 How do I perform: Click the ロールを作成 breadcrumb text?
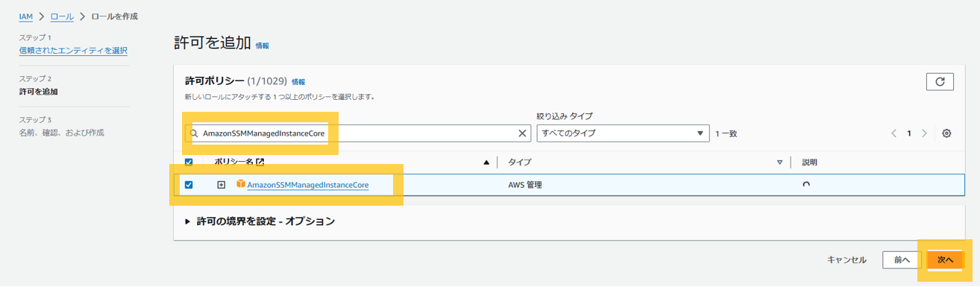pos(114,16)
